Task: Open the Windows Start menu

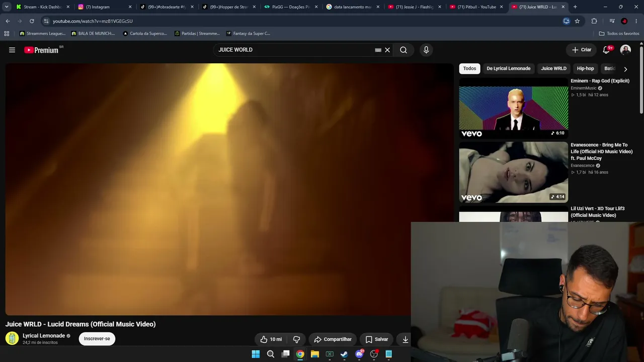Action: click(256, 354)
